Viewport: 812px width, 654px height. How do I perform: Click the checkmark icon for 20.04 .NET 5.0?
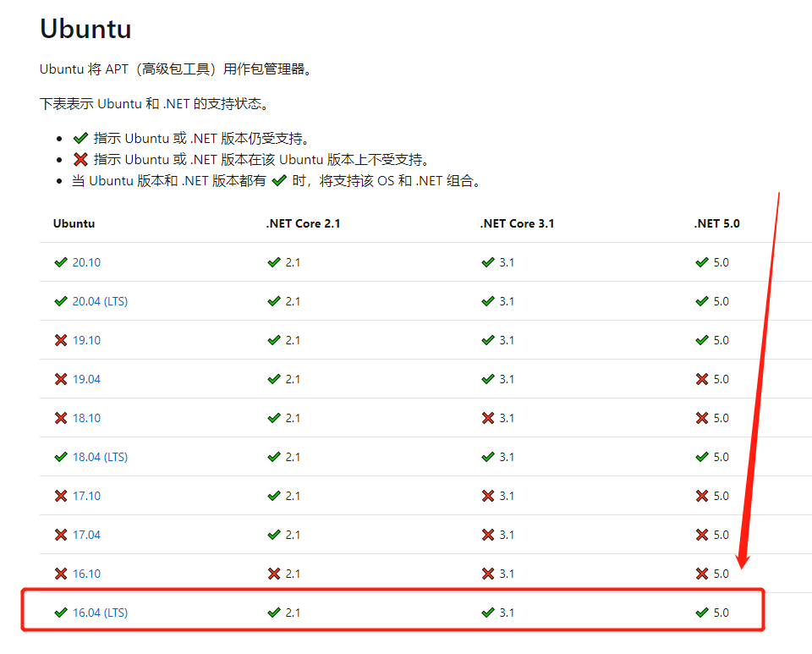(x=701, y=301)
